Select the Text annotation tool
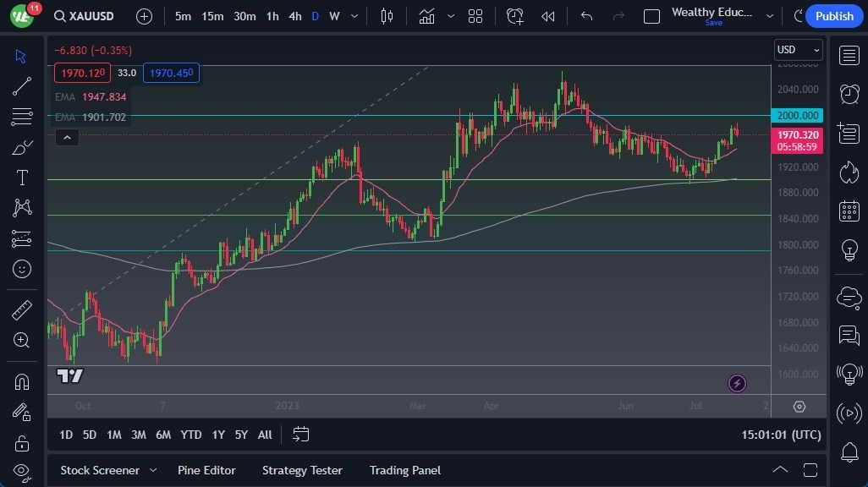868x487 pixels. (21, 178)
